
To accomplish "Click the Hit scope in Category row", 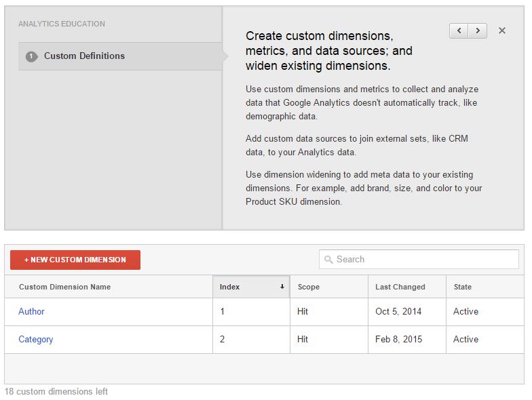I will click(x=303, y=340).
